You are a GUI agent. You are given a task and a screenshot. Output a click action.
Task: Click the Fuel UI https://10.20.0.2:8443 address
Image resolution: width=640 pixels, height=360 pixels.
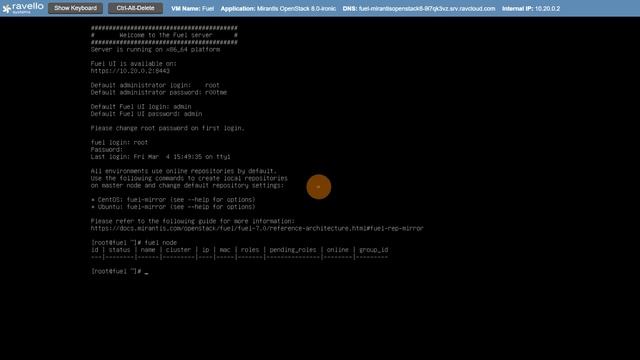[x=130, y=71]
